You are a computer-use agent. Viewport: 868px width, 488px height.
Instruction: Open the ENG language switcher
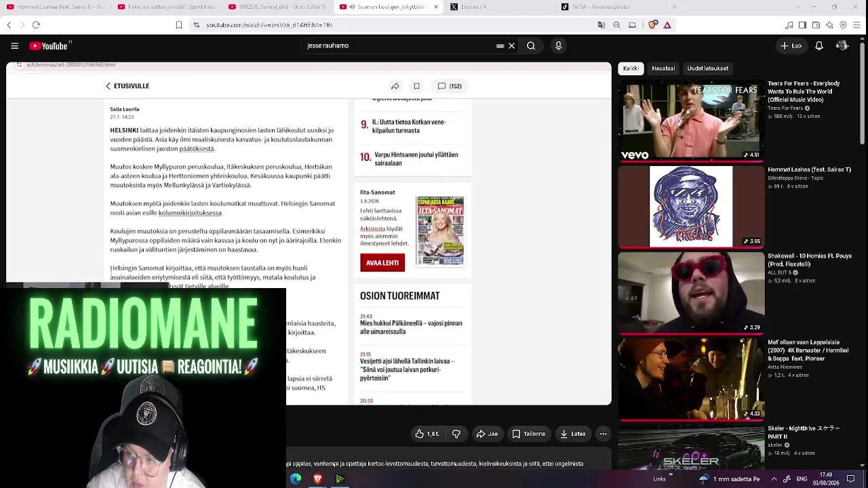pos(801,479)
